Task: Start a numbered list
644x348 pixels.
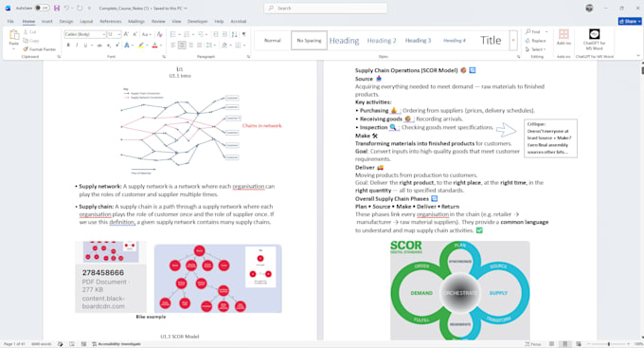Action: 187,34
